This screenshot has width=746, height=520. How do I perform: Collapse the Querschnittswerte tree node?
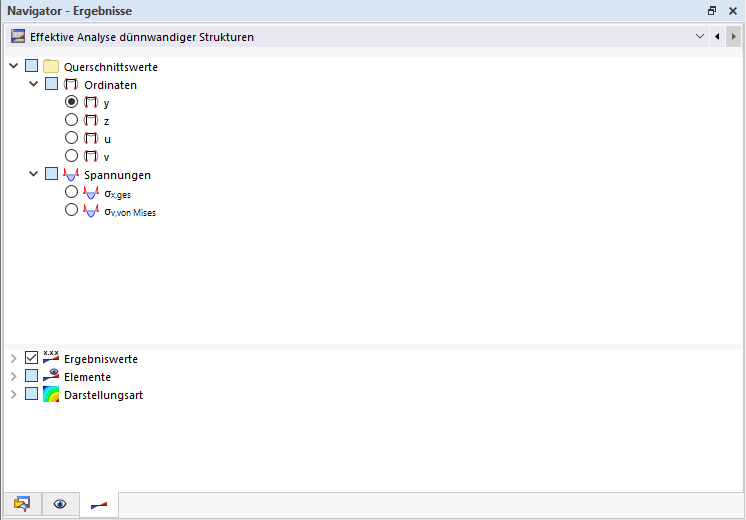click(x=14, y=66)
